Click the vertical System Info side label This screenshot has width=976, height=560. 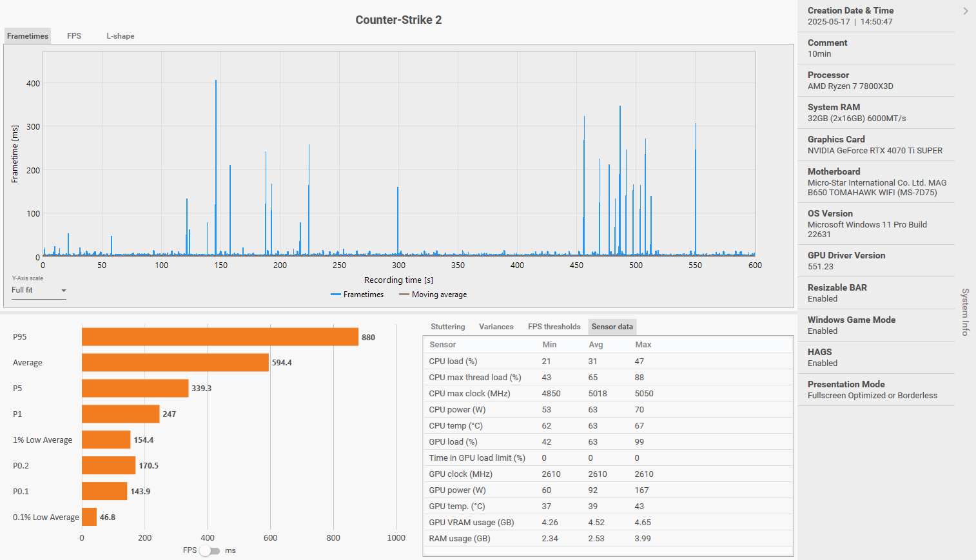(x=965, y=312)
